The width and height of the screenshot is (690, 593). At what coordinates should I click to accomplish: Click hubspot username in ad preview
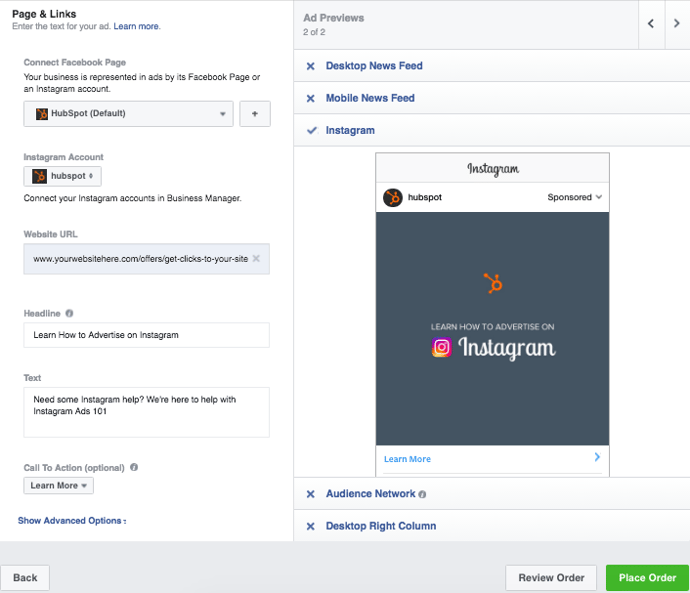(425, 198)
